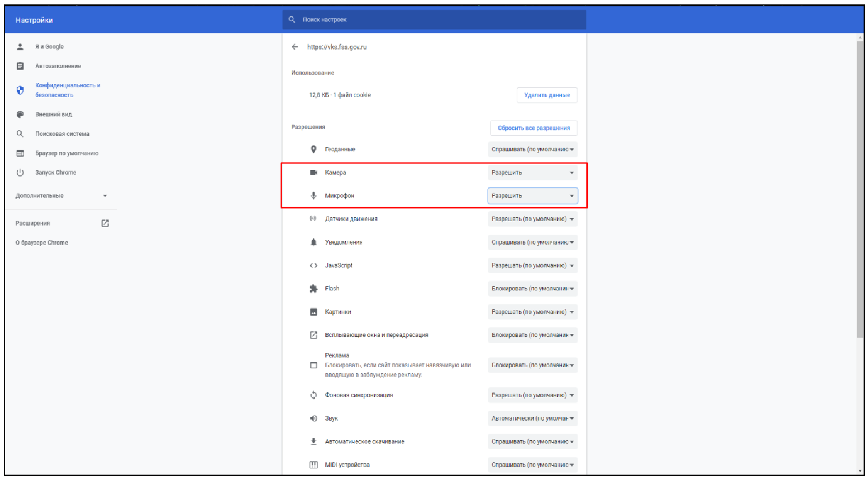
Task: Open external link icon beside Расширения
Action: (x=105, y=223)
